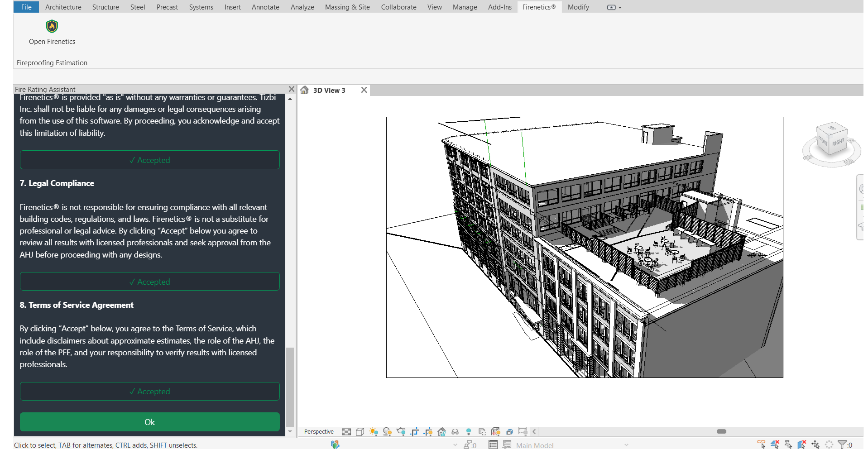Toggle Accepted under Legal Compliance section

tap(149, 282)
